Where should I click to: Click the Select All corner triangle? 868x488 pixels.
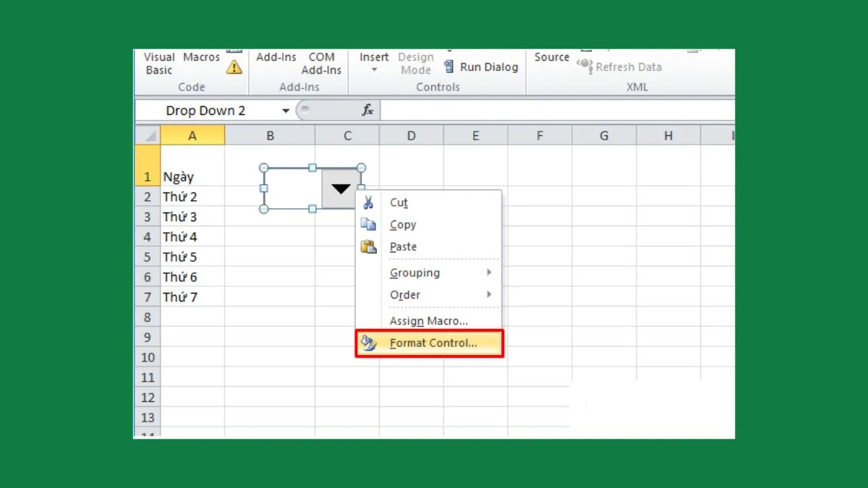point(148,135)
